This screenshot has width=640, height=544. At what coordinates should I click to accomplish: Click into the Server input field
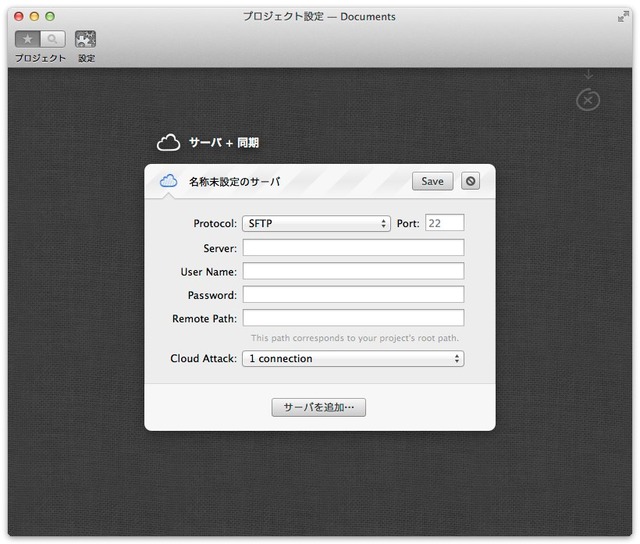pos(353,248)
